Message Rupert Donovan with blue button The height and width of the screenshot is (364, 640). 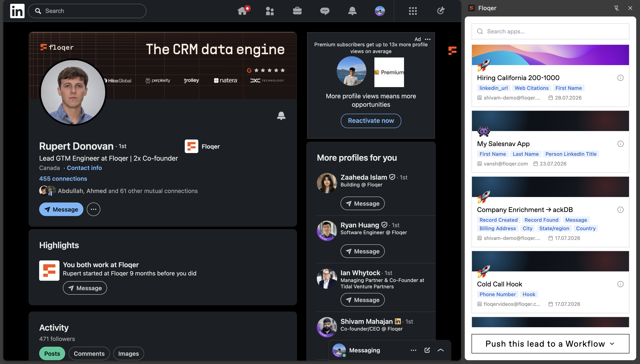(x=61, y=209)
